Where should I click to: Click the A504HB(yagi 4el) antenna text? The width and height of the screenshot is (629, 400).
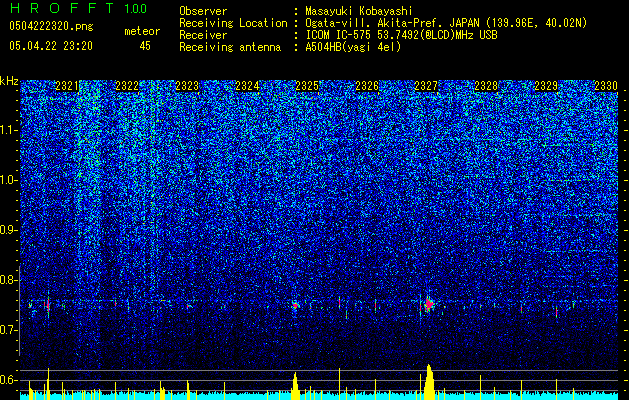pyautogui.click(x=353, y=47)
